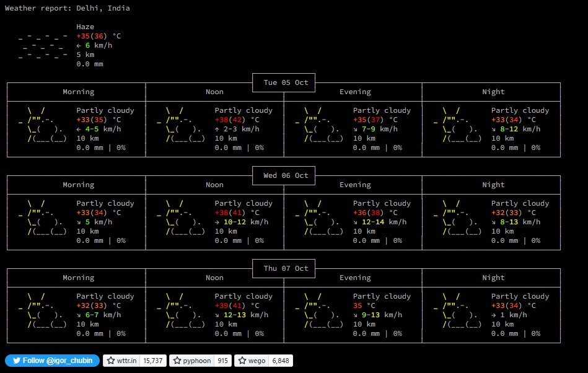Click Wed 06 Oct 'Evening' column header
Image resolution: width=588 pixels, height=373 pixels.
tap(355, 185)
